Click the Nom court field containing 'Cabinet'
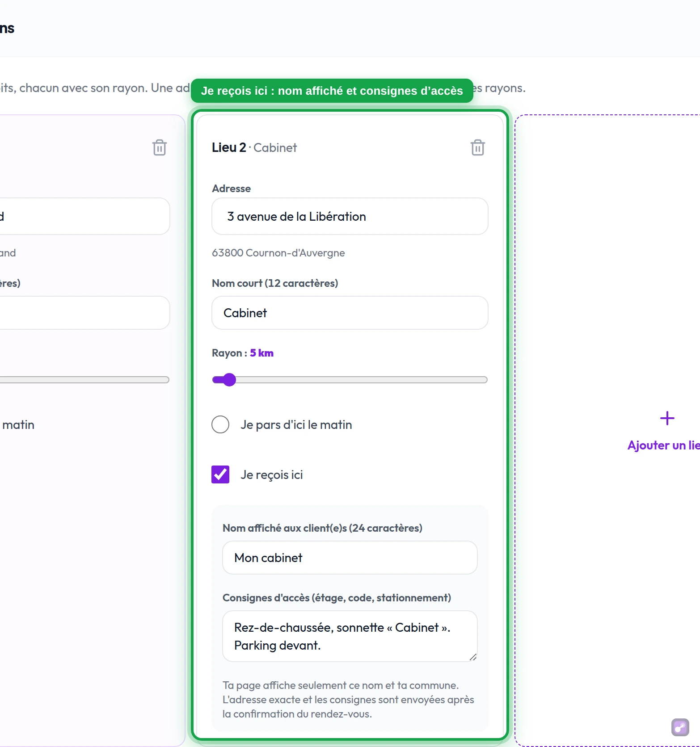Image resolution: width=700 pixels, height=747 pixels. click(350, 313)
